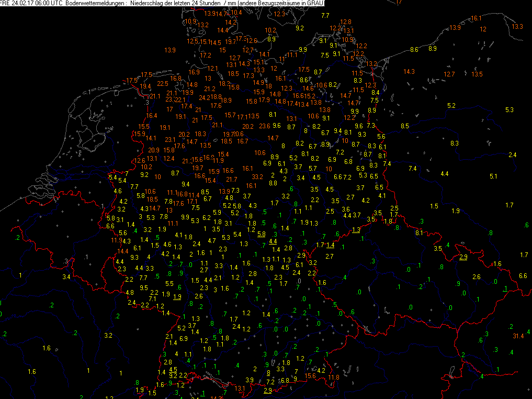Click the grey 22.5 station value
This screenshot has width=532, height=399.
[x=163, y=83]
